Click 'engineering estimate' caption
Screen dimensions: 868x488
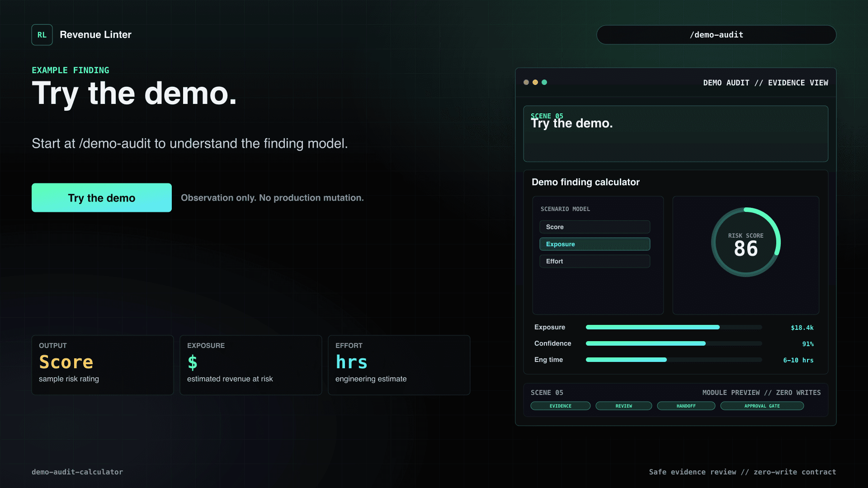(371, 379)
